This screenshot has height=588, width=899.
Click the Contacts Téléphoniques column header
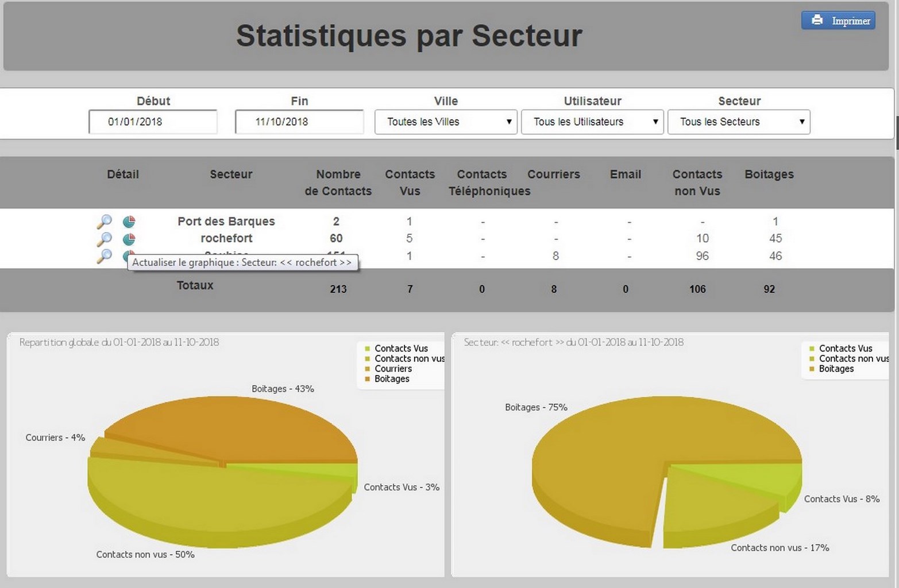pos(489,183)
